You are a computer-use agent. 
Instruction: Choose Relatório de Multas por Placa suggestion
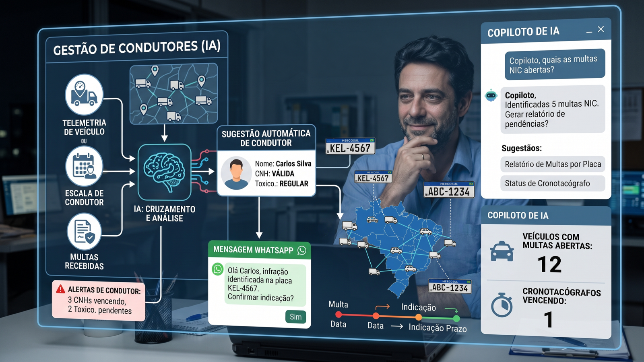[553, 164]
